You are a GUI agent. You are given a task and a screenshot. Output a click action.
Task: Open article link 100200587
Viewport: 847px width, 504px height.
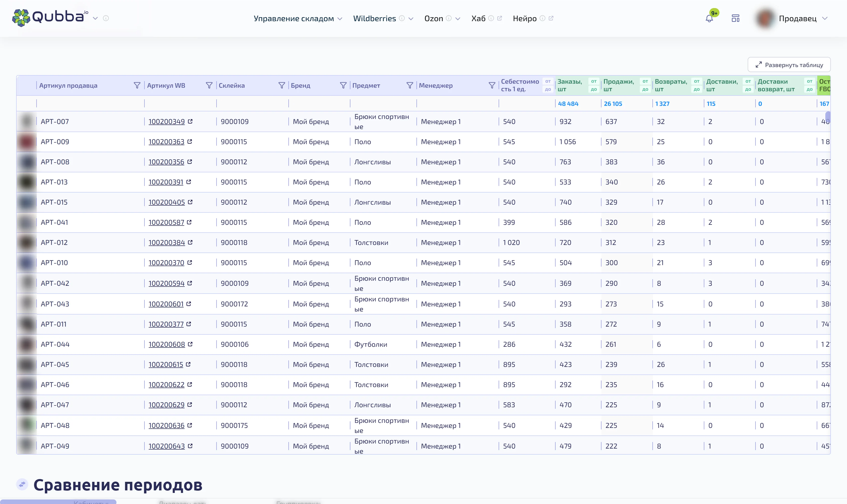point(166,222)
